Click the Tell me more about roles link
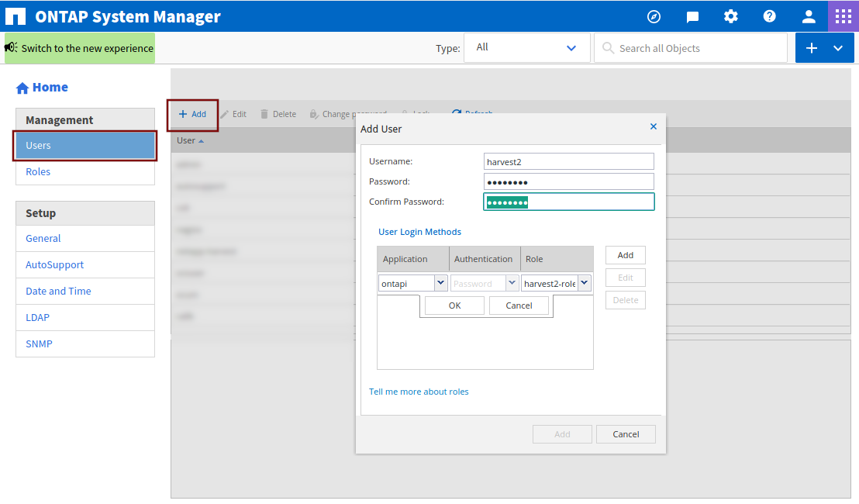The image size is (859, 504). pyautogui.click(x=419, y=392)
